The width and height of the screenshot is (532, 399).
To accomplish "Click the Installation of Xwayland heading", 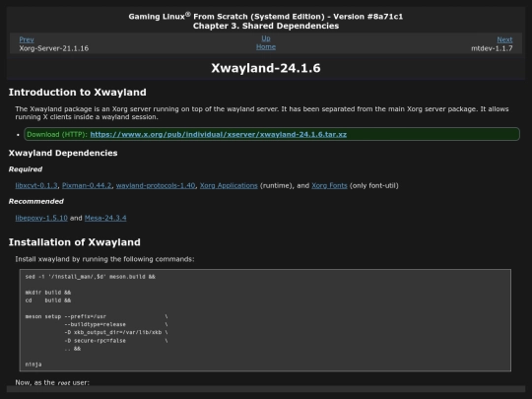I will (x=74, y=242).
